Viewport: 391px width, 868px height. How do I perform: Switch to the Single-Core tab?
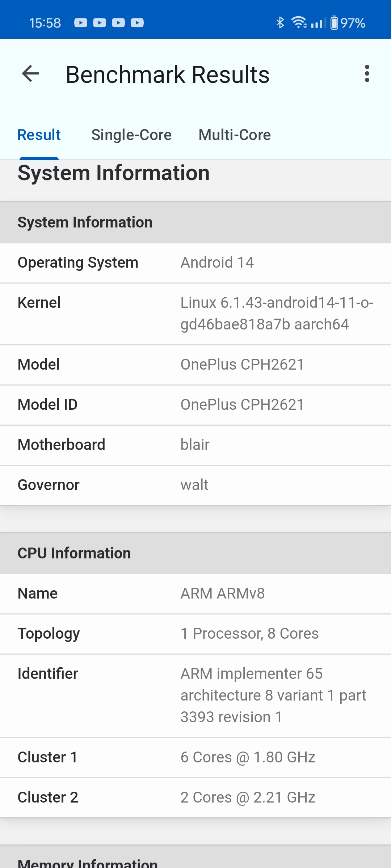click(131, 135)
